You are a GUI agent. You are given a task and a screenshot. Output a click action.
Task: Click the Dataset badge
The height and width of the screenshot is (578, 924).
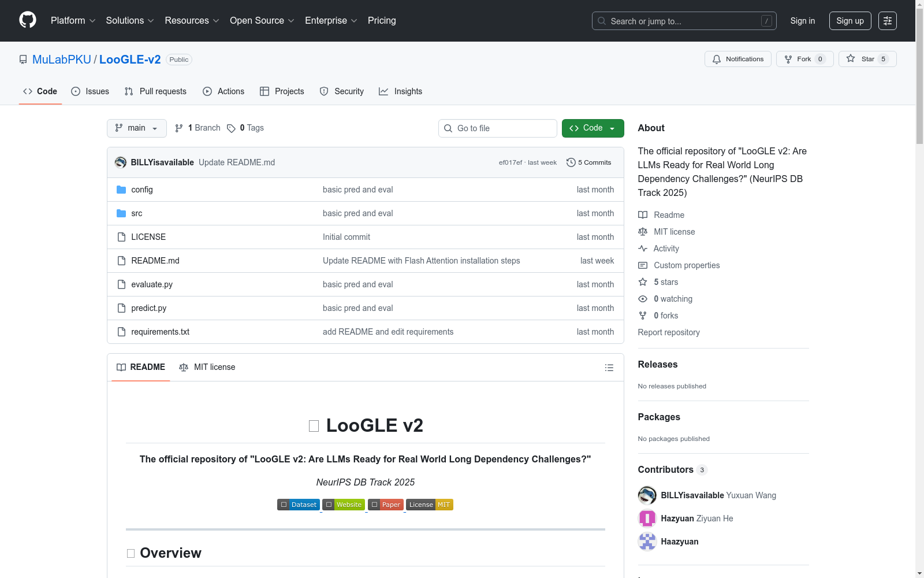click(299, 505)
